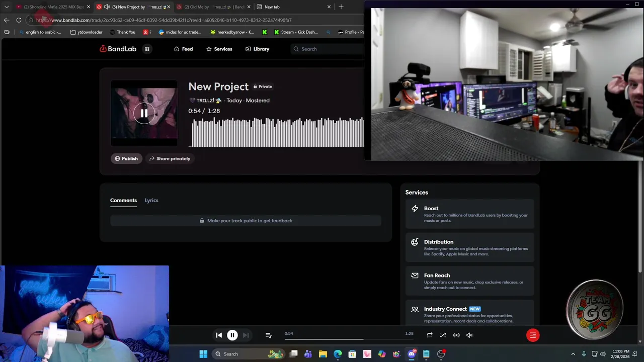
Task: Open the Boost service card
Action: (470, 214)
